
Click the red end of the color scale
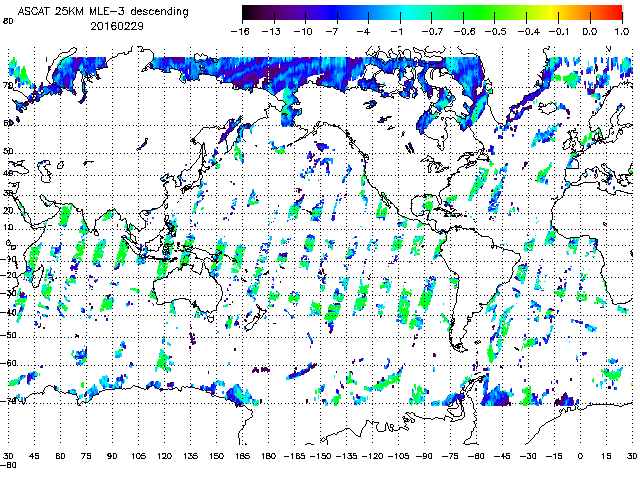pos(614,13)
